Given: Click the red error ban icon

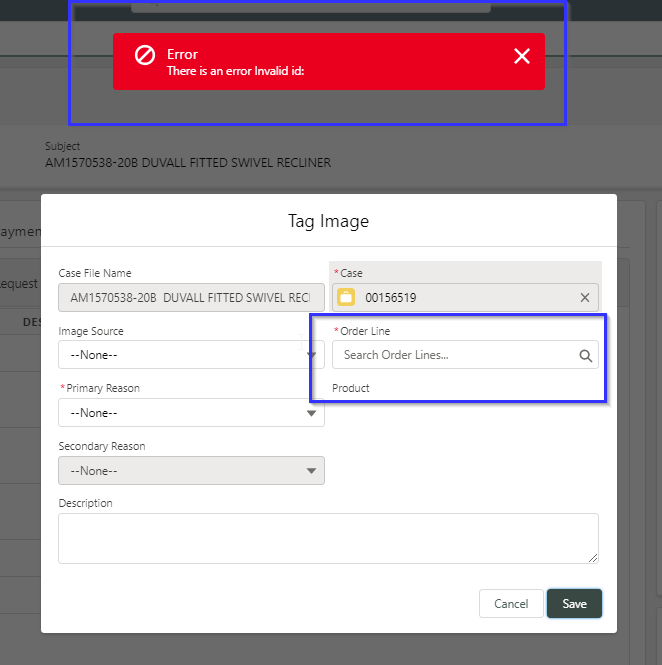Looking at the screenshot, I should click(x=145, y=55).
